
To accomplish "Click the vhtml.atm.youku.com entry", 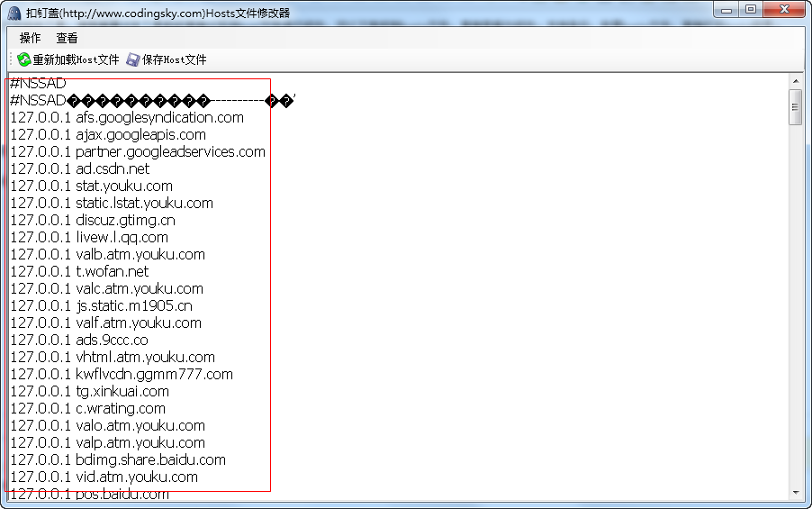I will [113, 357].
